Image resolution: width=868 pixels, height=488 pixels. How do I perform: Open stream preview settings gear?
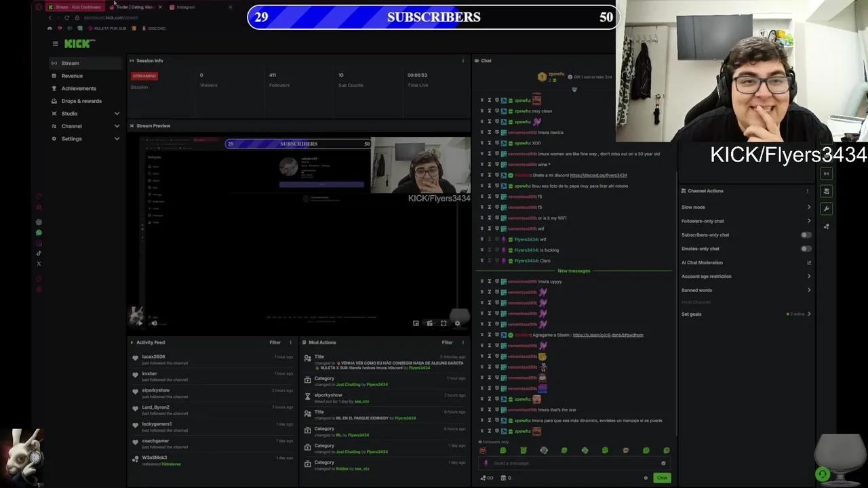pos(457,323)
